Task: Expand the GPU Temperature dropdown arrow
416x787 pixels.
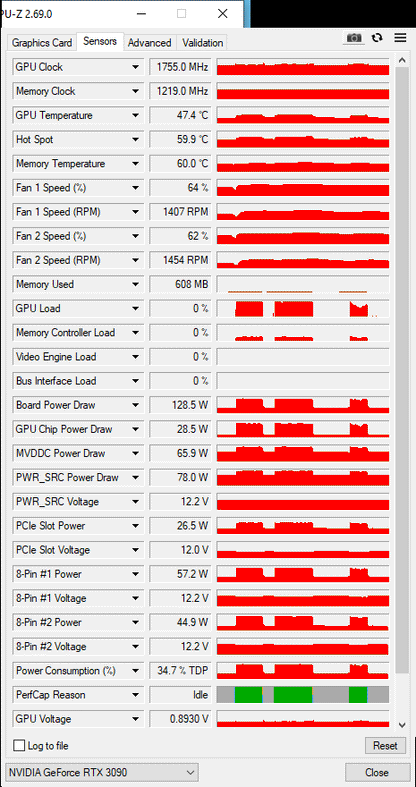Action: [135, 115]
